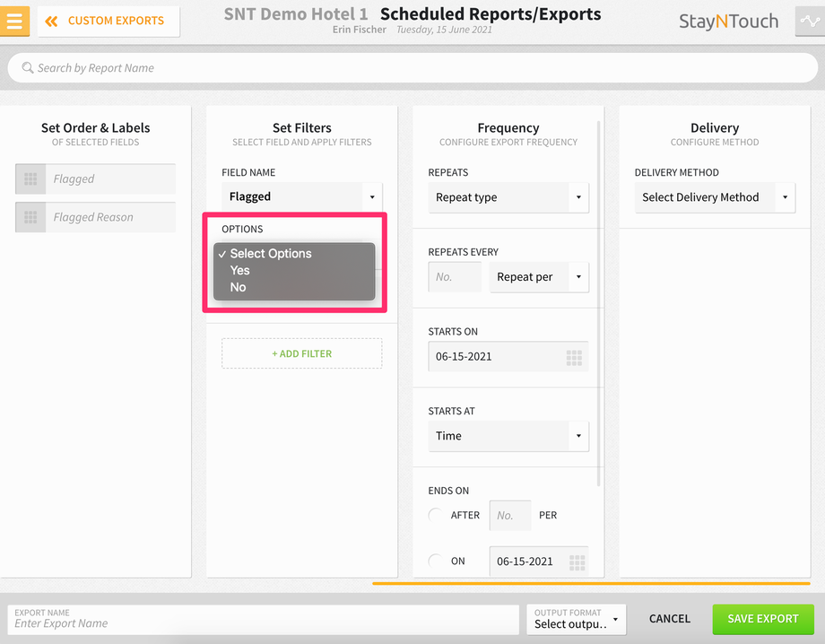Viewport: 825px width, 644px height.
Task: Click the Erin Fischer user name
Action: pos(360,30)
